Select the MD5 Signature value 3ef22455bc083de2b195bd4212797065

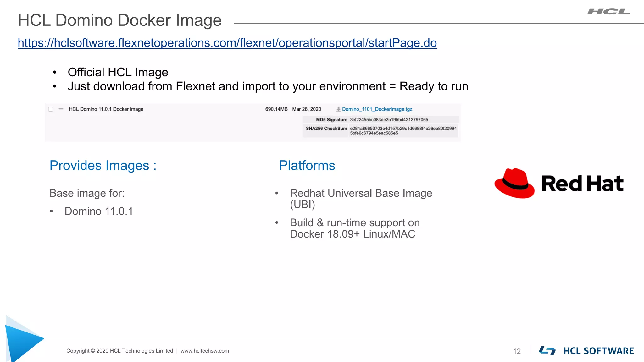click(389, 120)
